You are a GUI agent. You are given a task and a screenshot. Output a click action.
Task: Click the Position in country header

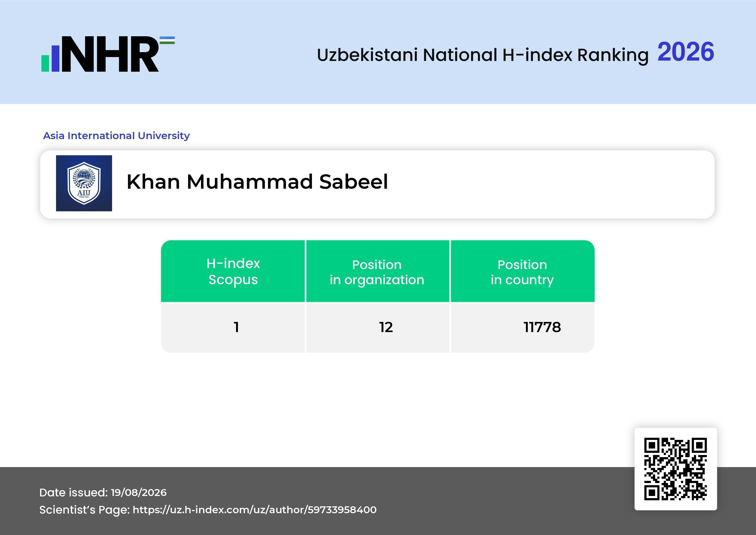pos(523,271)
